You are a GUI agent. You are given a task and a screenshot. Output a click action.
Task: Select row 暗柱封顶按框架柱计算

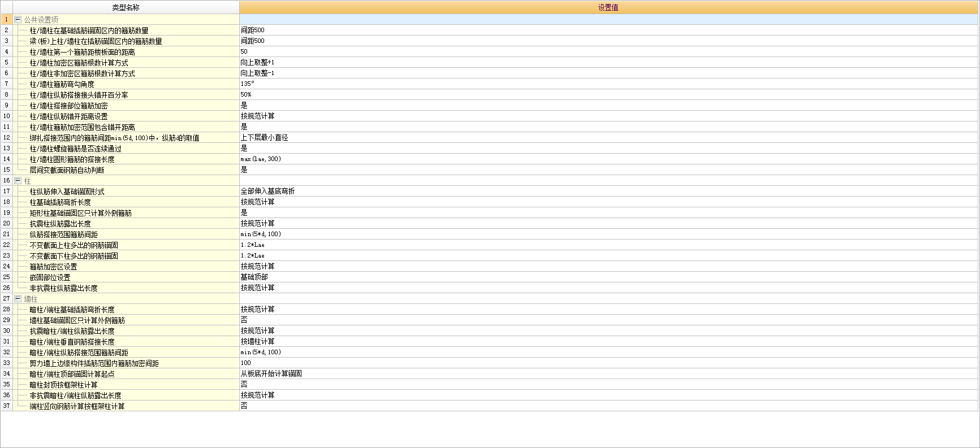[x=63, y=385]
